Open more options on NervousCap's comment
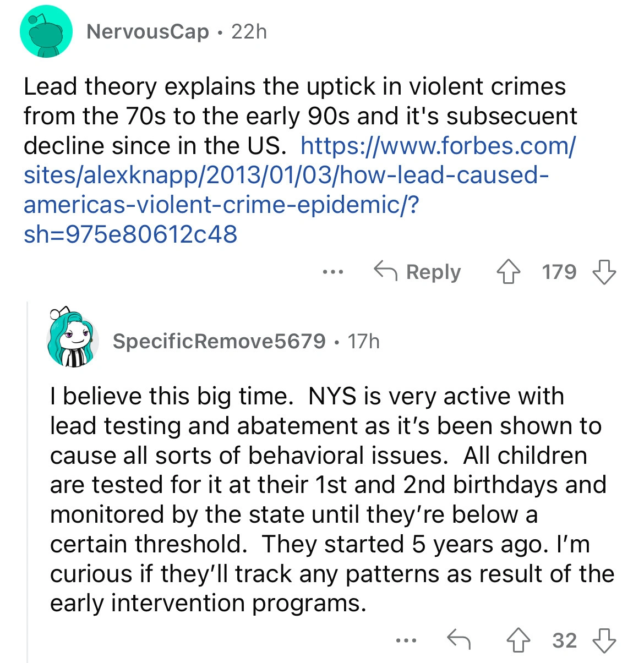Viewport: 644px width, 663px height. (x=333, y=272)
